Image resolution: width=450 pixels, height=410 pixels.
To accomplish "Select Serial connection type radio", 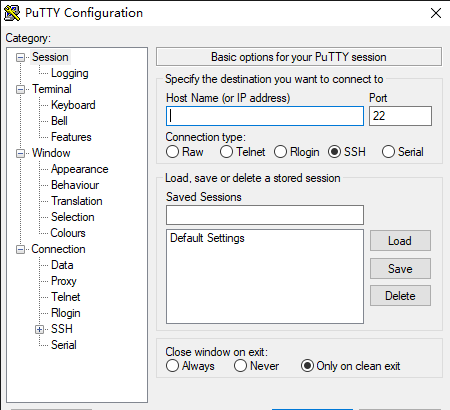I will click(x=388, y=152).
